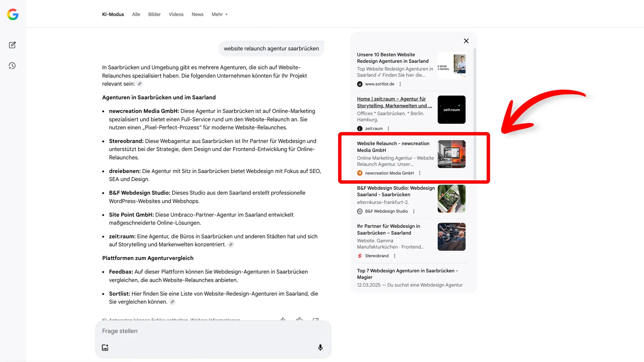Start a new chat with pencil icon
Viewport: 644px width, 362px height.
[12, 45]
